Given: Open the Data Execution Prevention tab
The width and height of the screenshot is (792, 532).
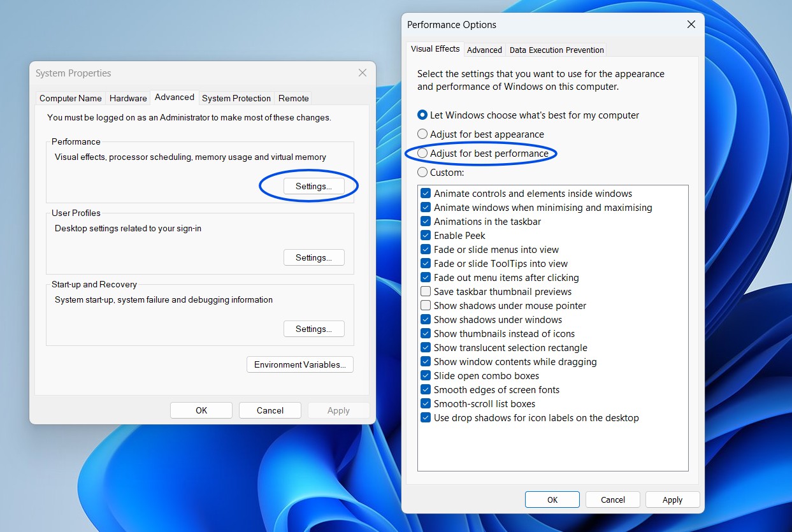Looking at the screenshot, I should (556, 50).
